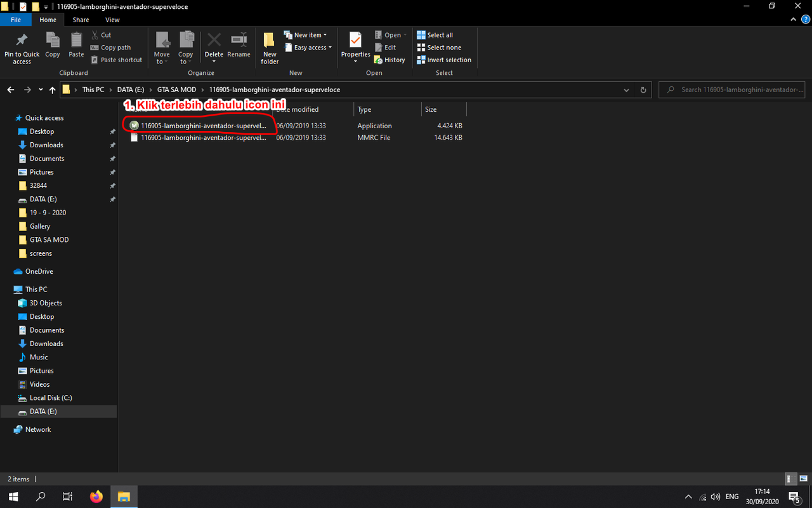Click This PC in address bar
This screenshot has height=508, width=812.
(x=93, y=90)
